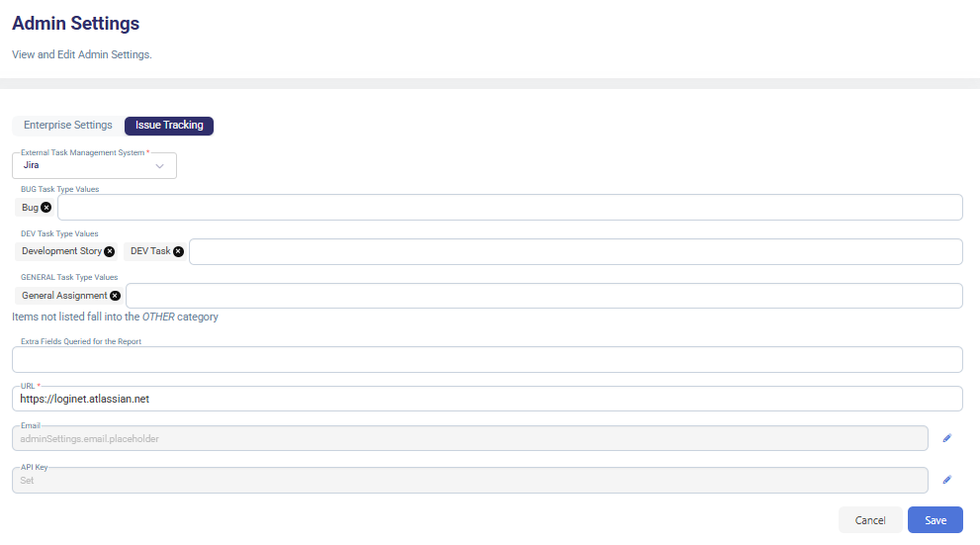Click the Save button
Image resolution: width=980 pixels, height=545 pixels.
(x=935, y=520)
